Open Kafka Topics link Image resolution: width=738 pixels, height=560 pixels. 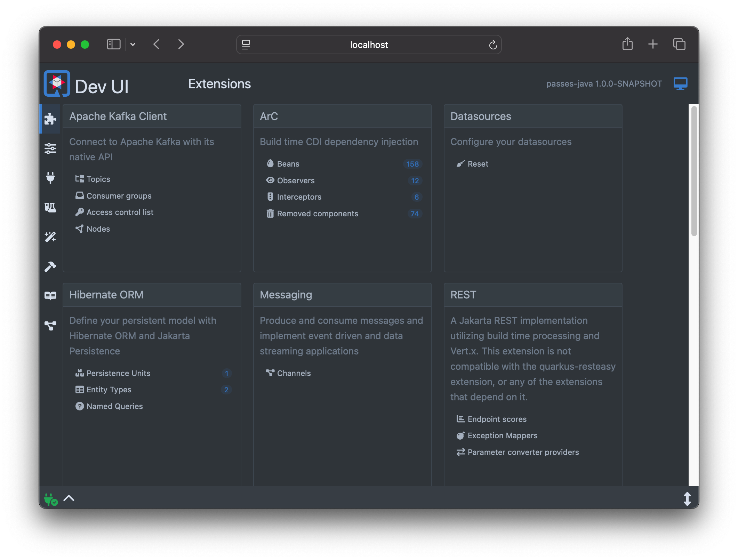tap(98, 179)
